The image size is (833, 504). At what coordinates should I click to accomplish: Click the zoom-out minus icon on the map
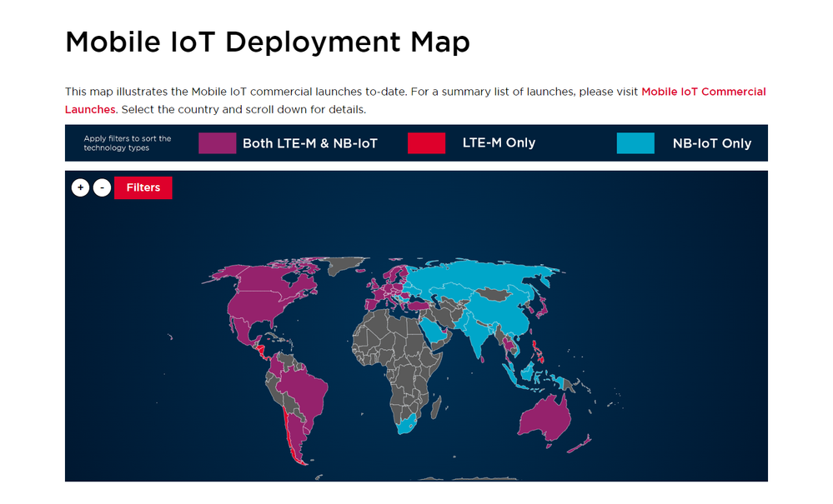103,187
